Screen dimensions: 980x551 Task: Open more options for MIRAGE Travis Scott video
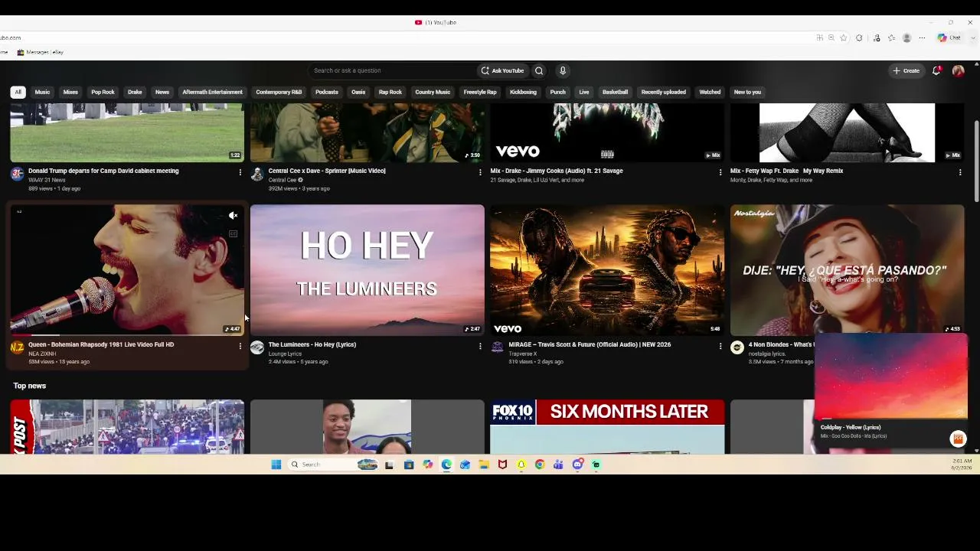coord(720,346)
